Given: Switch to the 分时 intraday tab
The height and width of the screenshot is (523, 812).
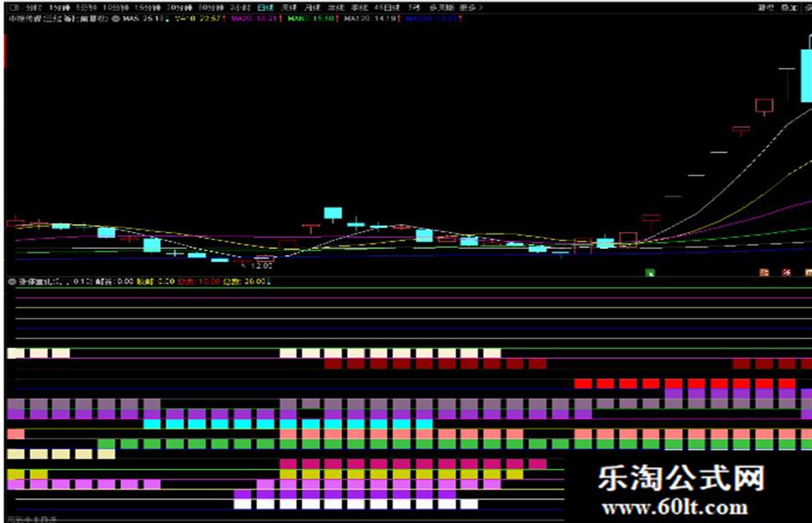Looking at the screenshot, I should [34, 8].
